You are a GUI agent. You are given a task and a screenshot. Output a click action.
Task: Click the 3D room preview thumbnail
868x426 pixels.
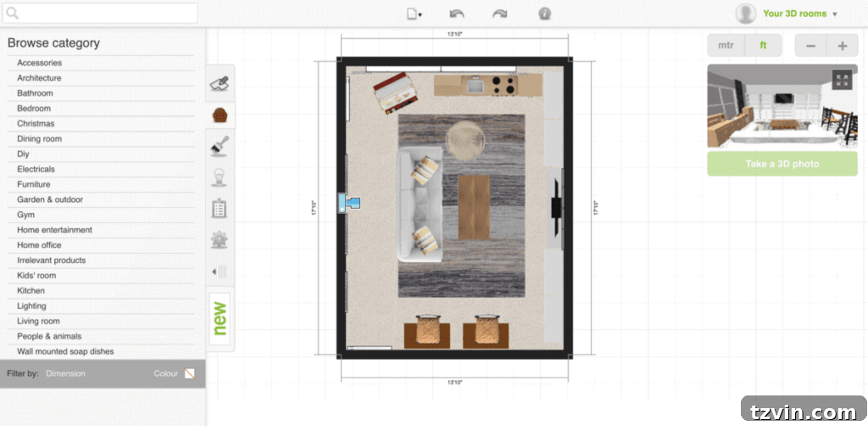782,106
